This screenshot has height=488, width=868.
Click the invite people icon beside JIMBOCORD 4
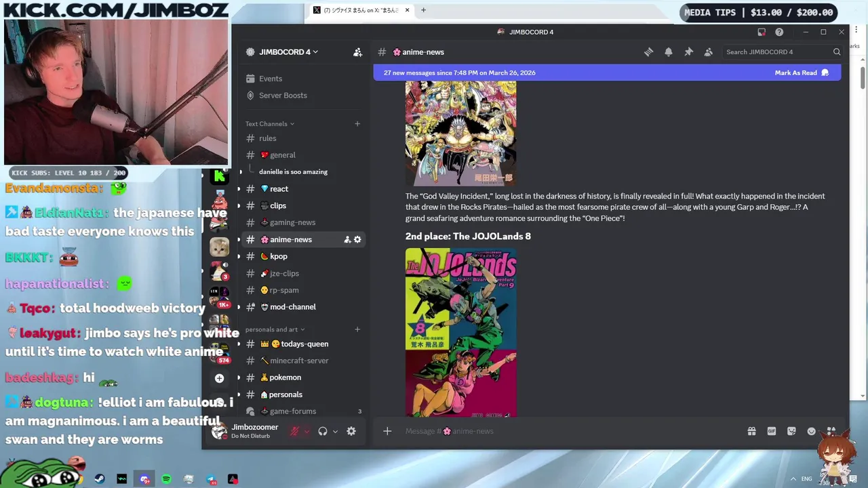tap(357, 52)
